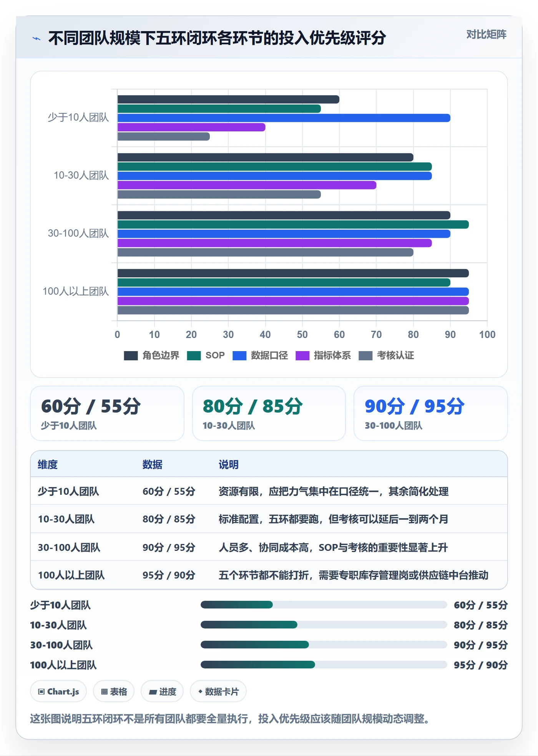Click the footer summary sentence

pos(230,718)
